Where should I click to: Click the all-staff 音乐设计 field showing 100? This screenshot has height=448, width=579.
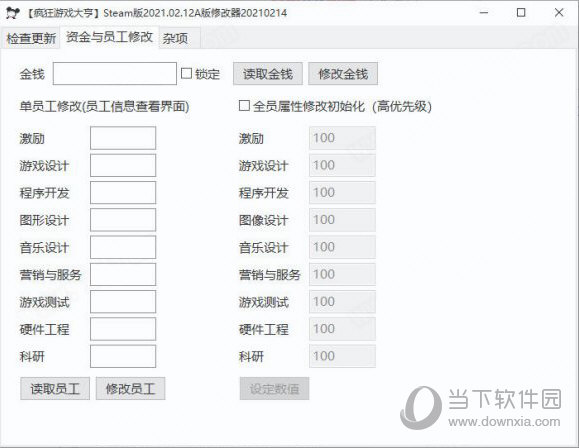pyautogui.click(x=342, y=247)
